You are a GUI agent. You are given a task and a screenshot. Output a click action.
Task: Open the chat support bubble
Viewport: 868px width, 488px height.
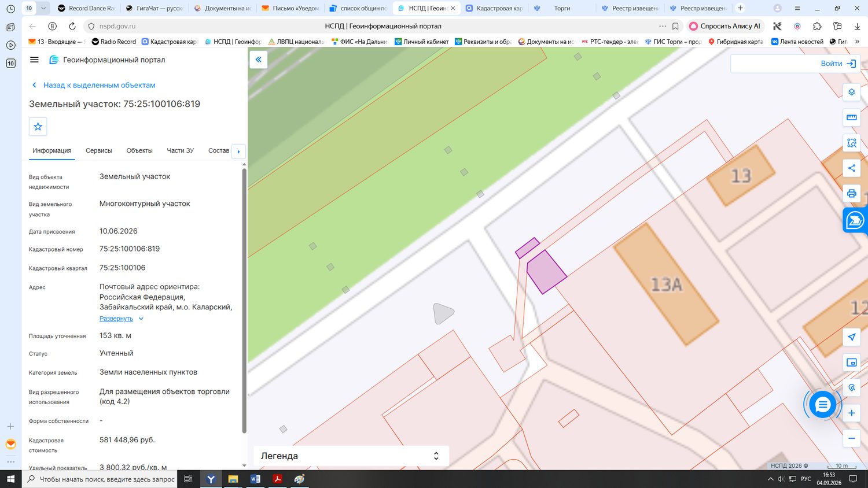pyautogui.click(x=822, y=405)
